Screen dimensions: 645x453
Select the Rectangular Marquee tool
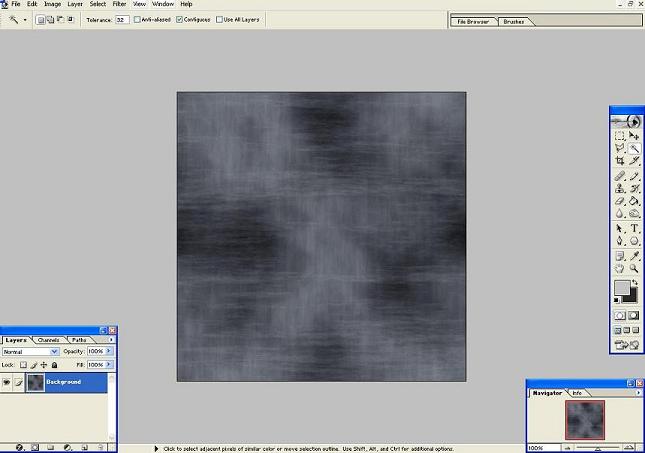point(620,135)
